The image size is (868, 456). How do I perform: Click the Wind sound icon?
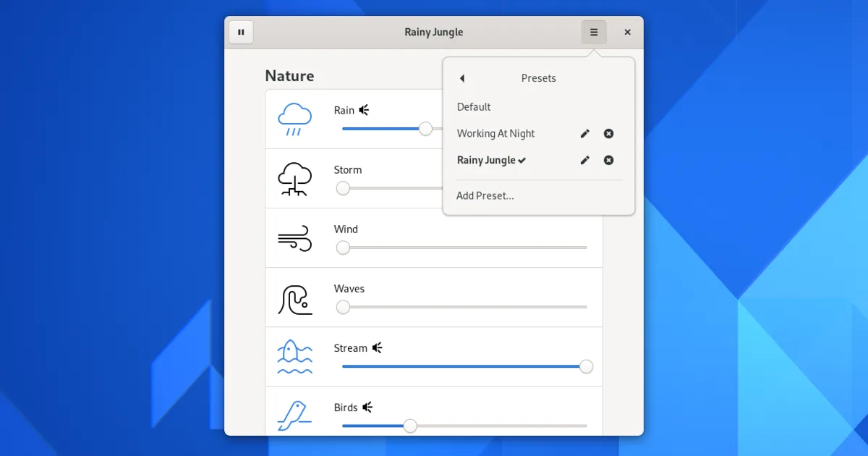[x=294, y=238]
